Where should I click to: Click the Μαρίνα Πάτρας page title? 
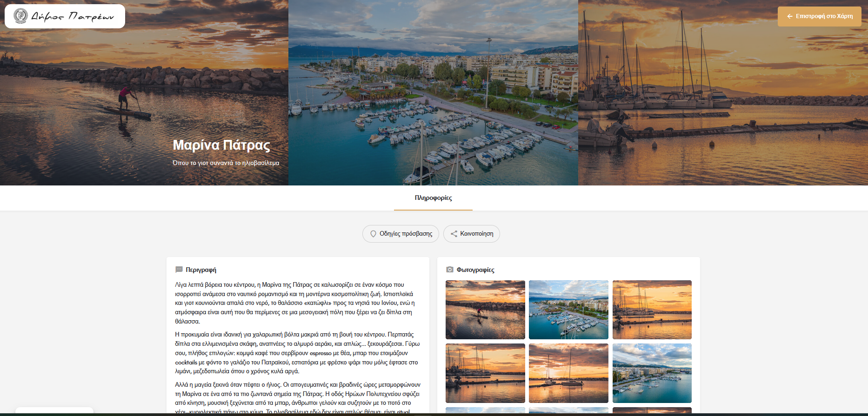pos(221,145)
